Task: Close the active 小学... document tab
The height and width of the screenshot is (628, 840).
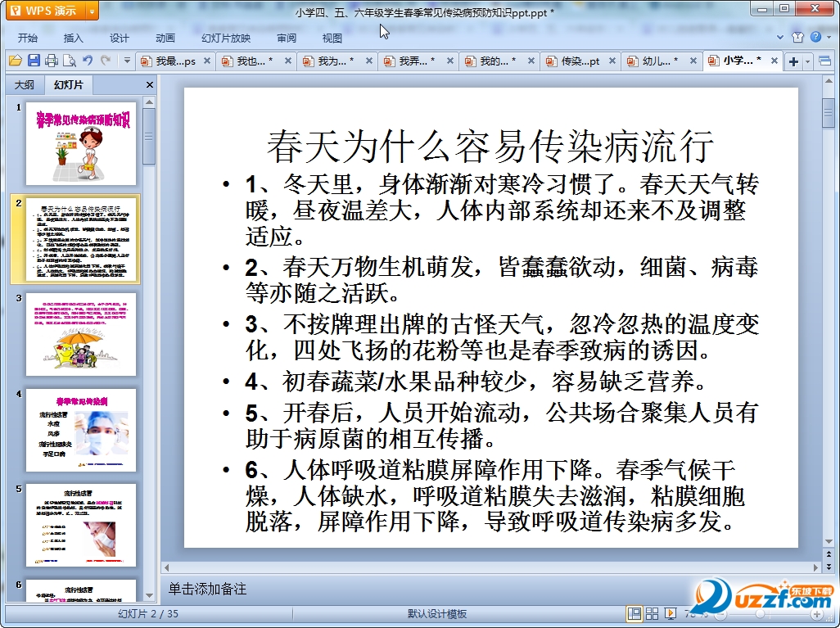Action: point(775,61)
